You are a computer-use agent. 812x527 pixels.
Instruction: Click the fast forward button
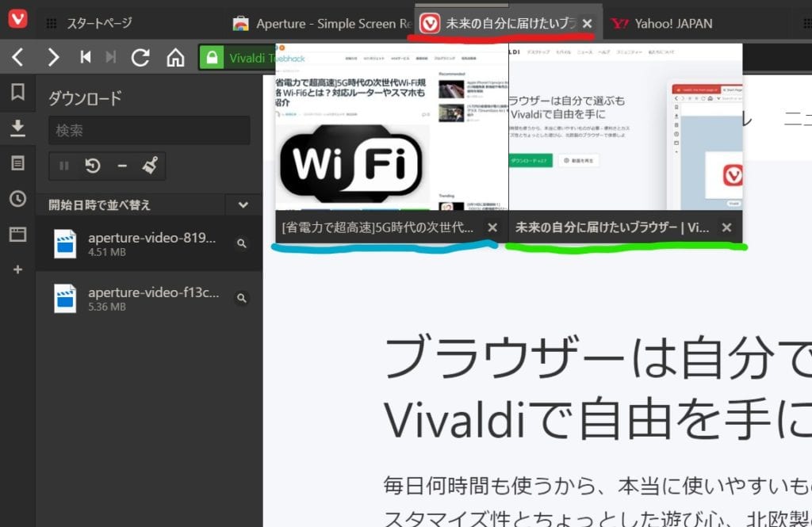point(110,57)
